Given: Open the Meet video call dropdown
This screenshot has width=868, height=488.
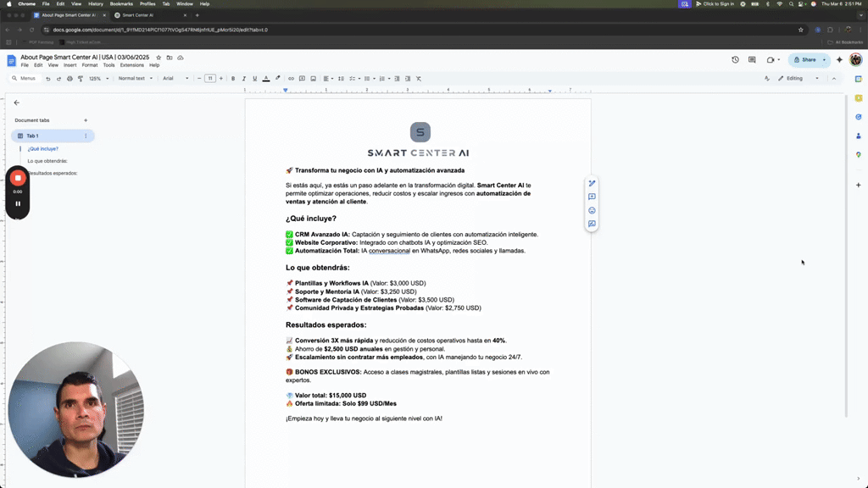Looking at the screenshot, I should pos(773,60).
